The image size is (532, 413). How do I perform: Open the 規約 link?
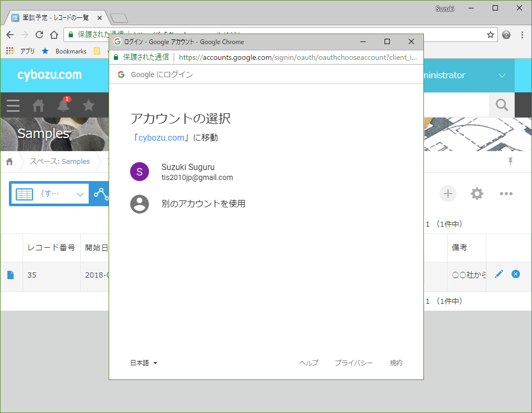coord(396,363)
